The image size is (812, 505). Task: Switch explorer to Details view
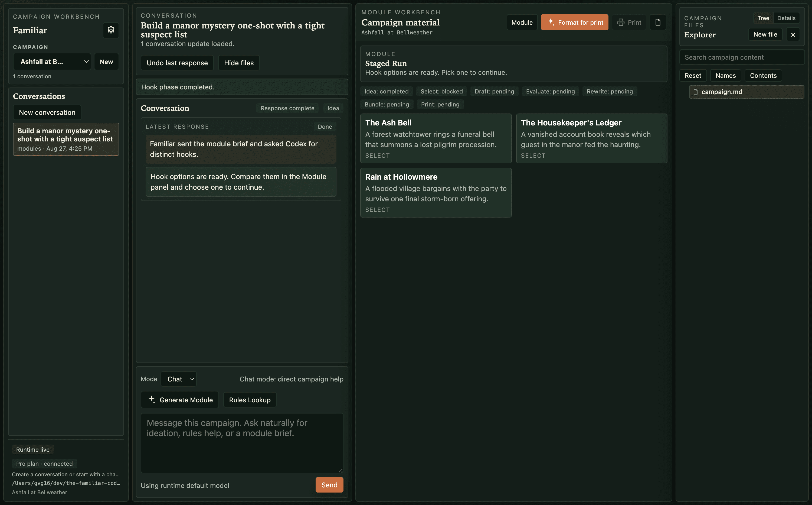tap(786, 18)
